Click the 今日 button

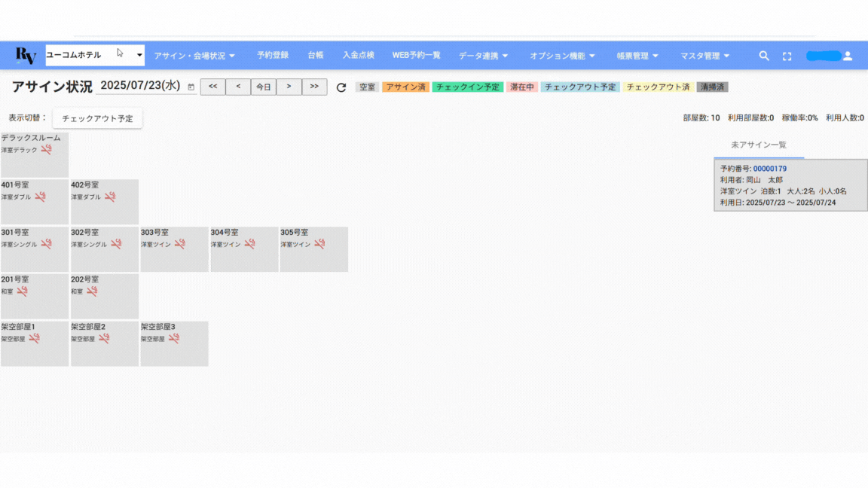(263, 87)
